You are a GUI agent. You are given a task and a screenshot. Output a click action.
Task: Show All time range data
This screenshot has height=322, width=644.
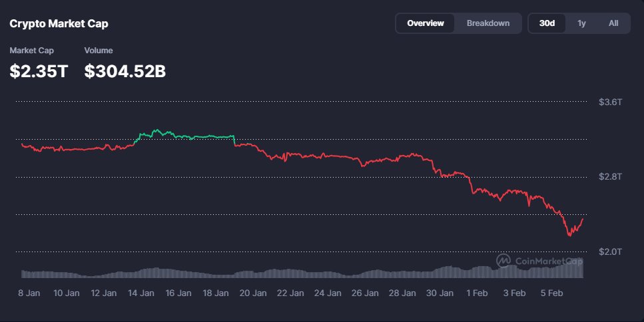[x=613, y=23]
